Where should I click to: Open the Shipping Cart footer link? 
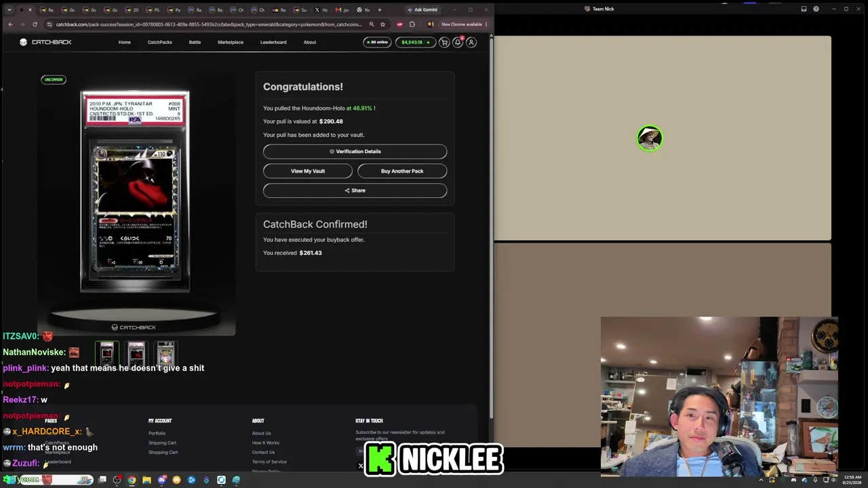coord(162,443)
